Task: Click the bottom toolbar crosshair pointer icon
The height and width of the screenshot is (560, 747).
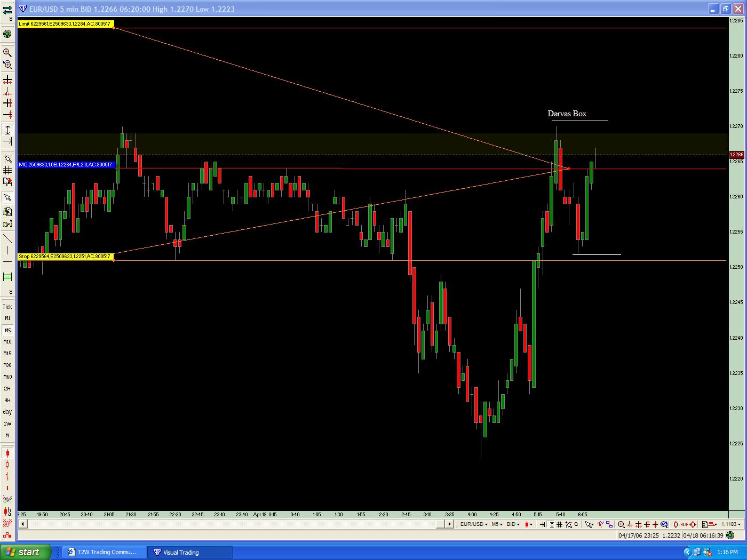Action: point(568,524)
